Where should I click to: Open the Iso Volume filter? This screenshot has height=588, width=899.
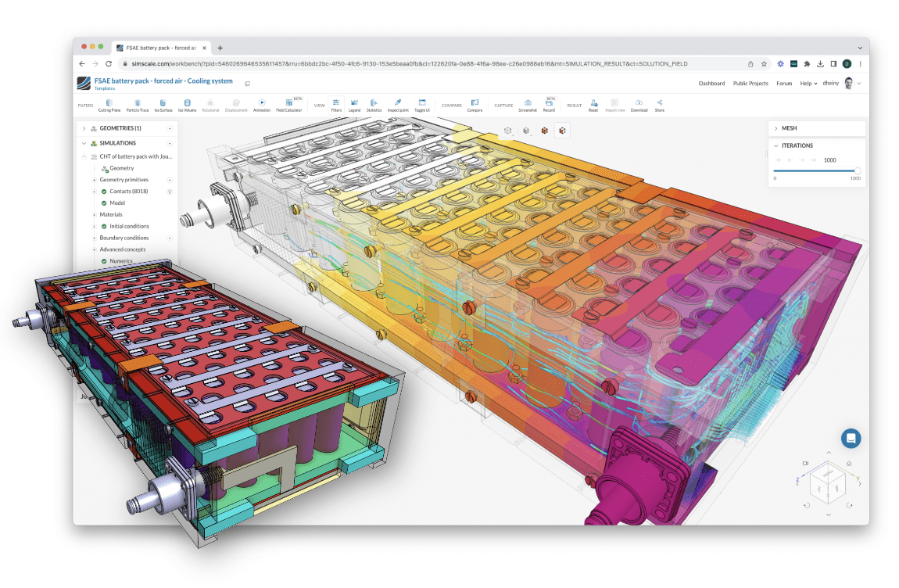coord(187,105)
